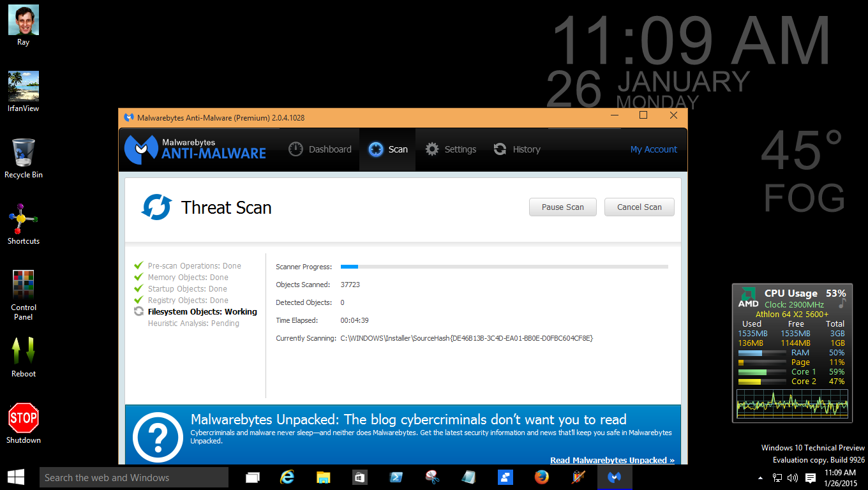The width and height of the screenshot is (868, 490).
Task: Open the My Account link
Action: 654,149
